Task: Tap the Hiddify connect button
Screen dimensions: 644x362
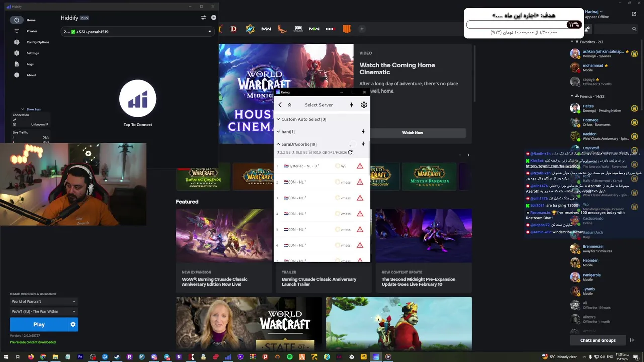Action: click(x=138, y=99)
